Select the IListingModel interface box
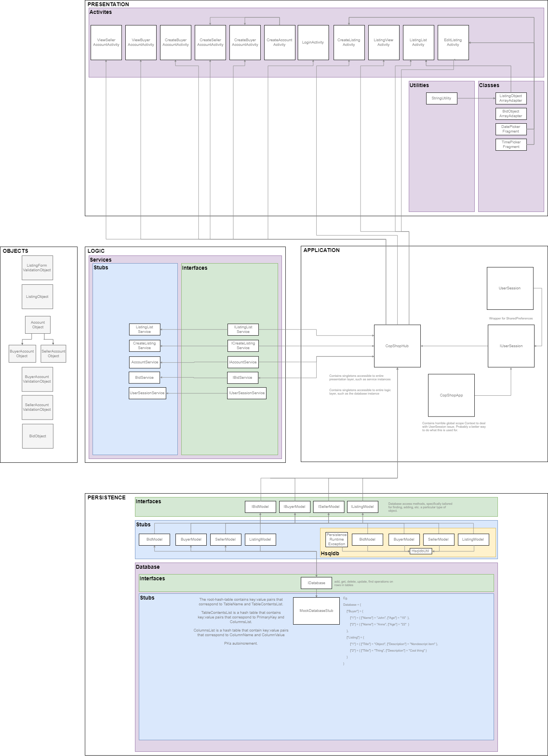Viewport: 548px width, 756px height. coord(363,507)
